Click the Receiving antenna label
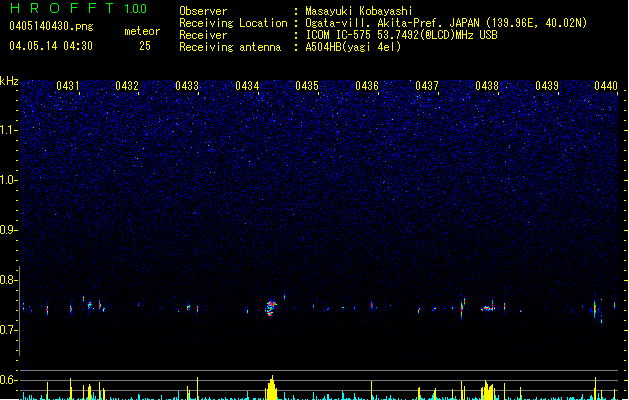Screen dimensions: 629x400 [230, 47]
